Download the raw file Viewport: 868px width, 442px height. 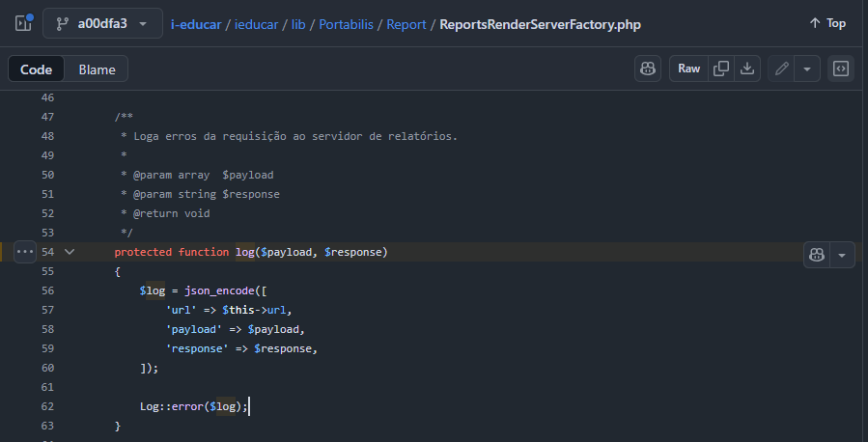(x=747, y=69)
